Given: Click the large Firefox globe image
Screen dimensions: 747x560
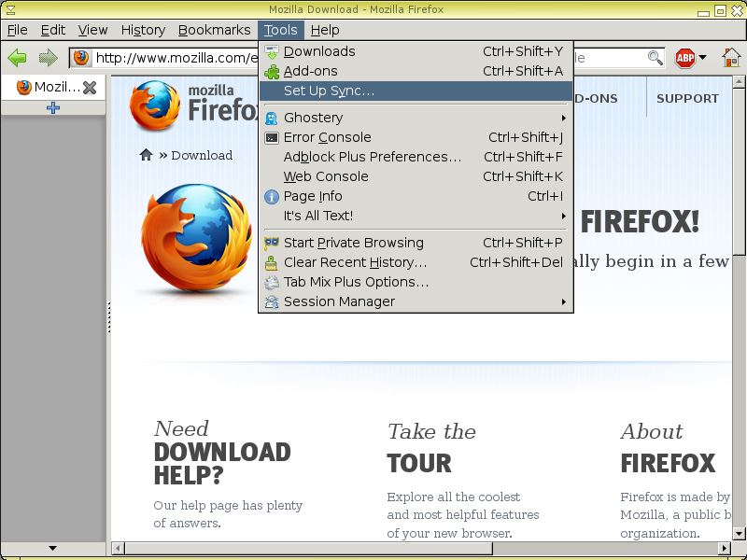Looking at the screenshot, I should click(196, 237).
